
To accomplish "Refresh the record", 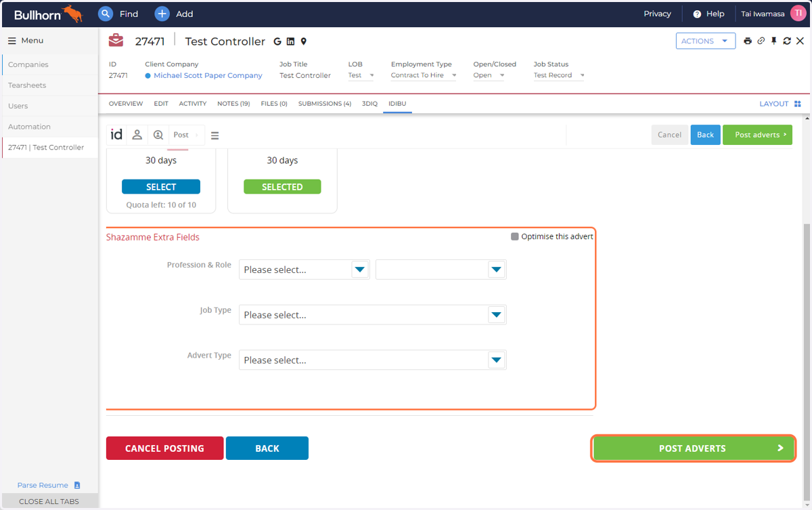I will (x=787, y=41).
